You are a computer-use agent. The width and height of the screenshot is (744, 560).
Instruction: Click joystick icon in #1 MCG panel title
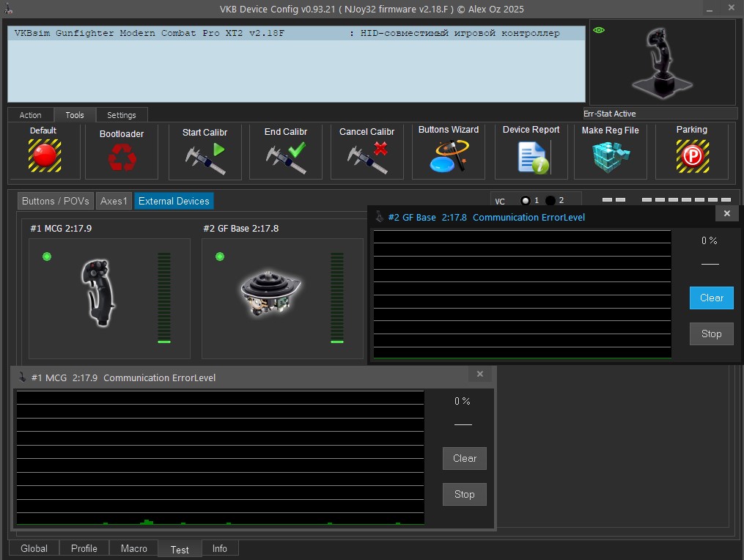tap(22, 377)
